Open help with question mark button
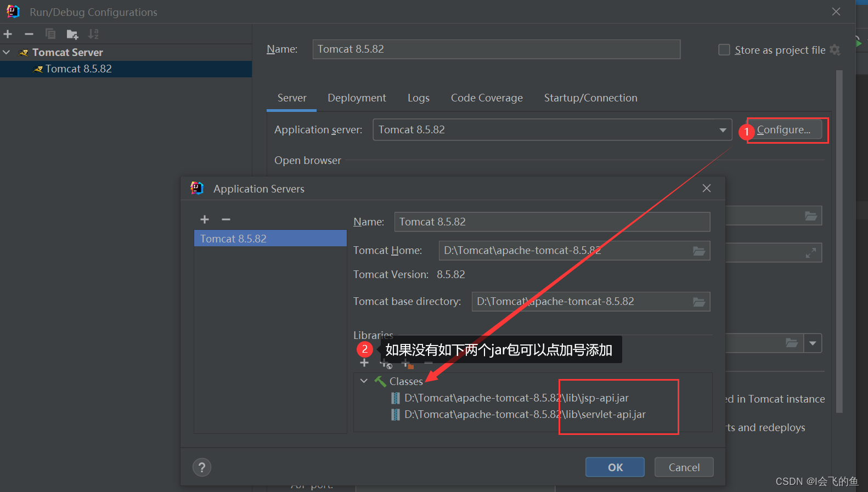The image size is (868, 492). [x=202, y=467]
